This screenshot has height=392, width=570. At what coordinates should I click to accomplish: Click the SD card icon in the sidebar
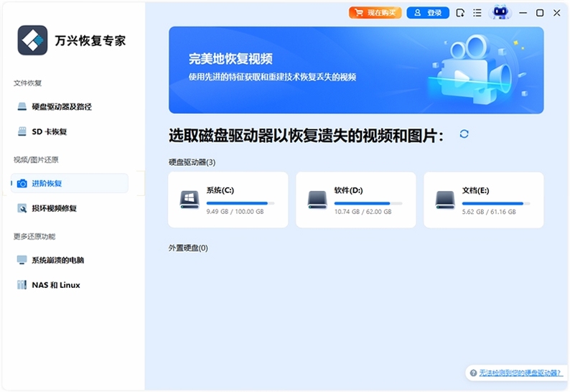pos(22,131)
